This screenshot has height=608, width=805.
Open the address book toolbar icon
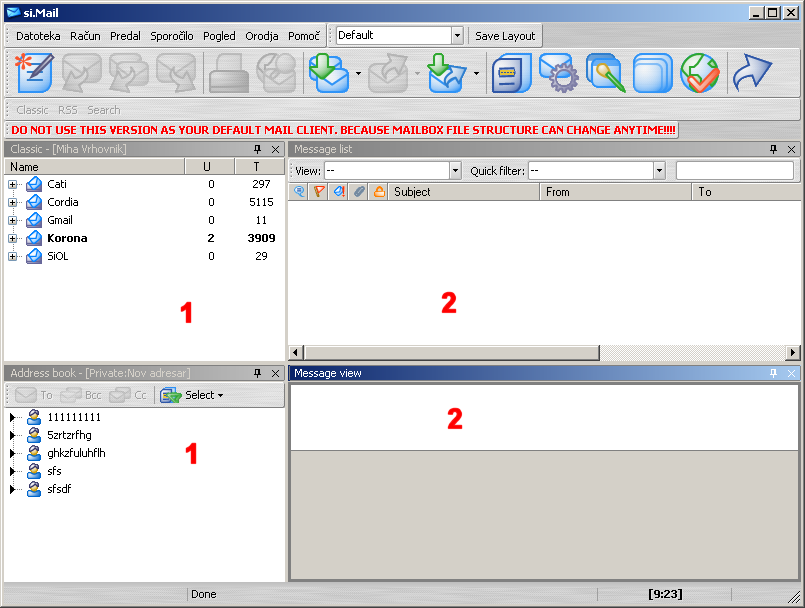(x=511, y=73)
